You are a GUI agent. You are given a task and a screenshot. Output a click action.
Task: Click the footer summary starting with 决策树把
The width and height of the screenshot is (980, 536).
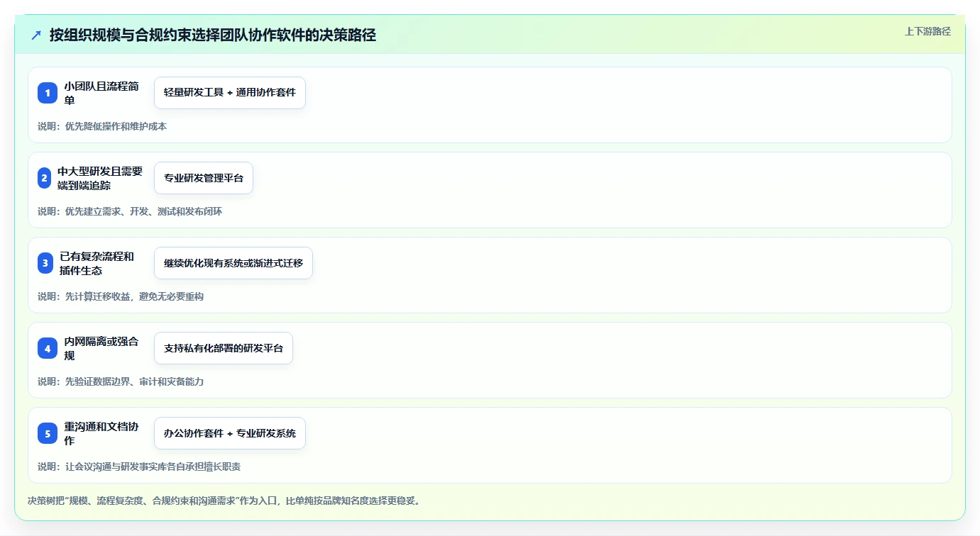(x=224, y=501)
